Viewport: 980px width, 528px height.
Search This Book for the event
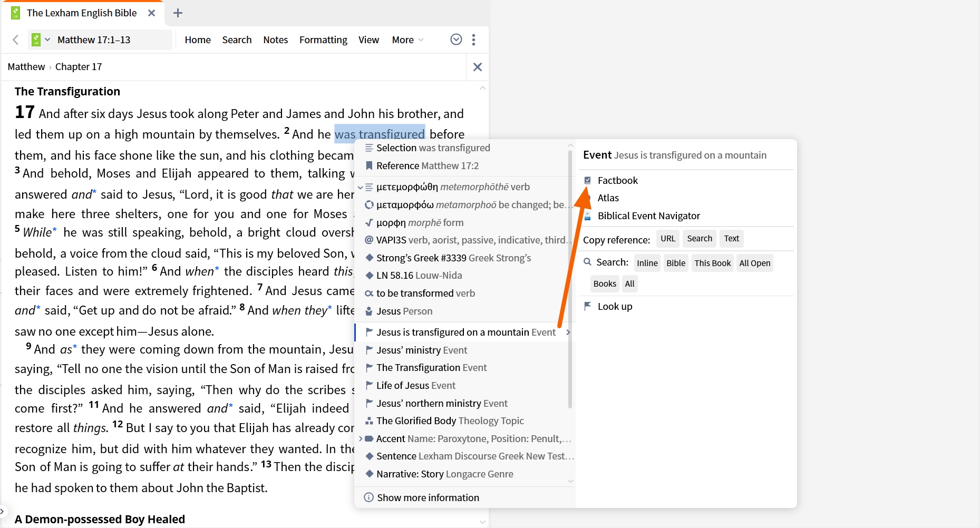(713, 263)
